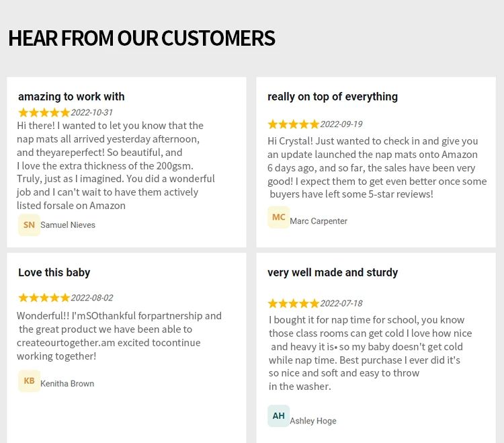
Task: Click the AH avatar badge
Action: coord(278,415)
